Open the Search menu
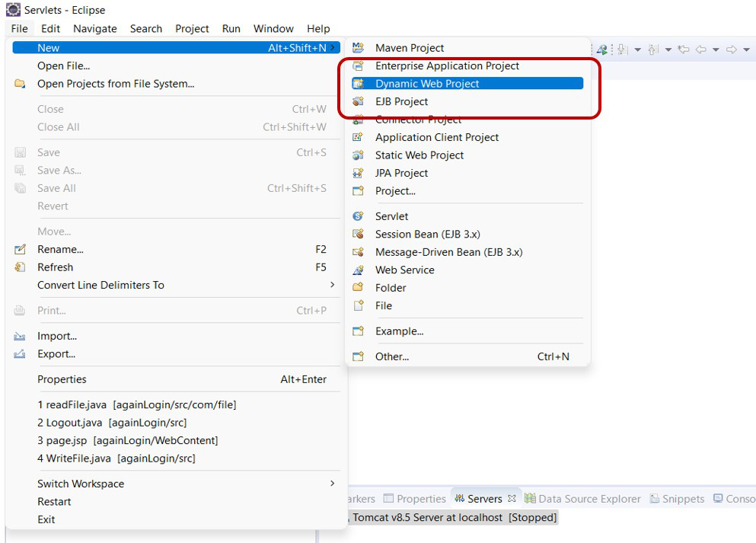The height and width of the screenshot is (543, 756). point(146,28)
